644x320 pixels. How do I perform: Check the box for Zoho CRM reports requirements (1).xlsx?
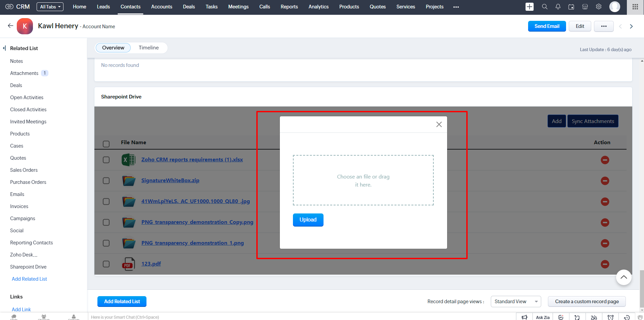(x=106, y=160)
